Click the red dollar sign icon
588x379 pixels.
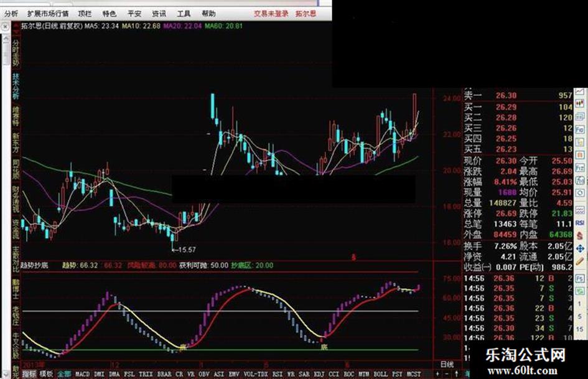(580, 235)
